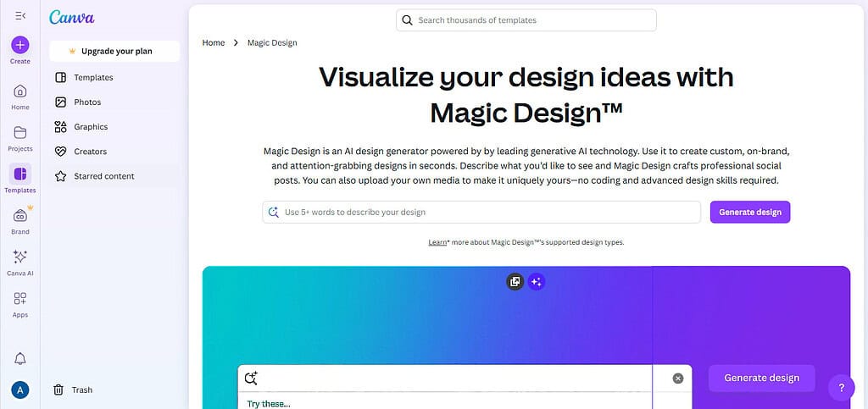The height and width of the screenshot is (409, 868).
Task: Click the purple sparkle icon on banner
Action: [536, 282]
